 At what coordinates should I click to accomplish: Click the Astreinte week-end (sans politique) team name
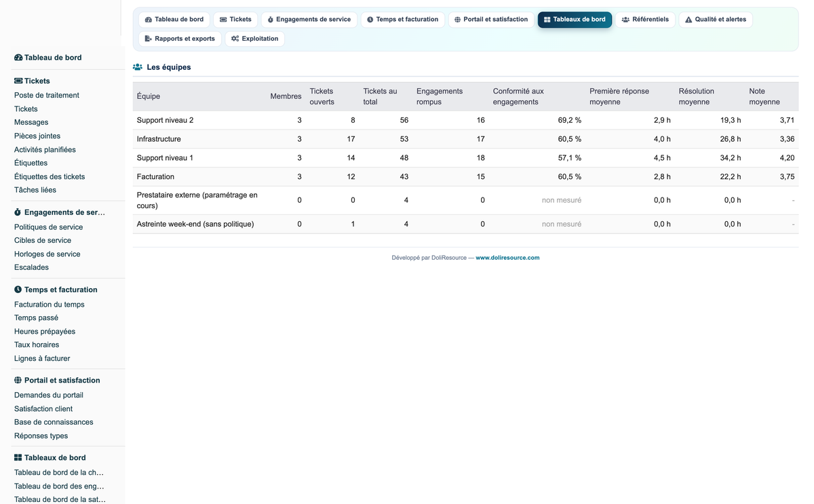coord(195,225)
